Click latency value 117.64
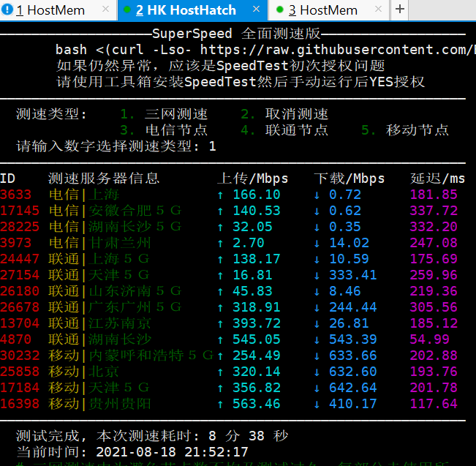Screen dimensions: 476x466 point(434,404)
